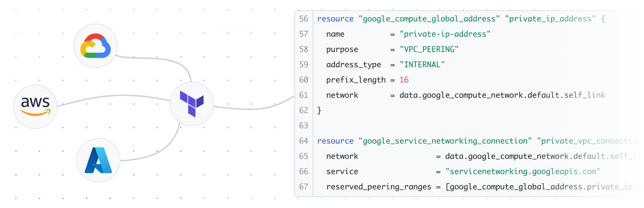The width and height of the screenshot is (644, 208).
Task: Click the empty line 63 number
Action: (x=304, y=126)
